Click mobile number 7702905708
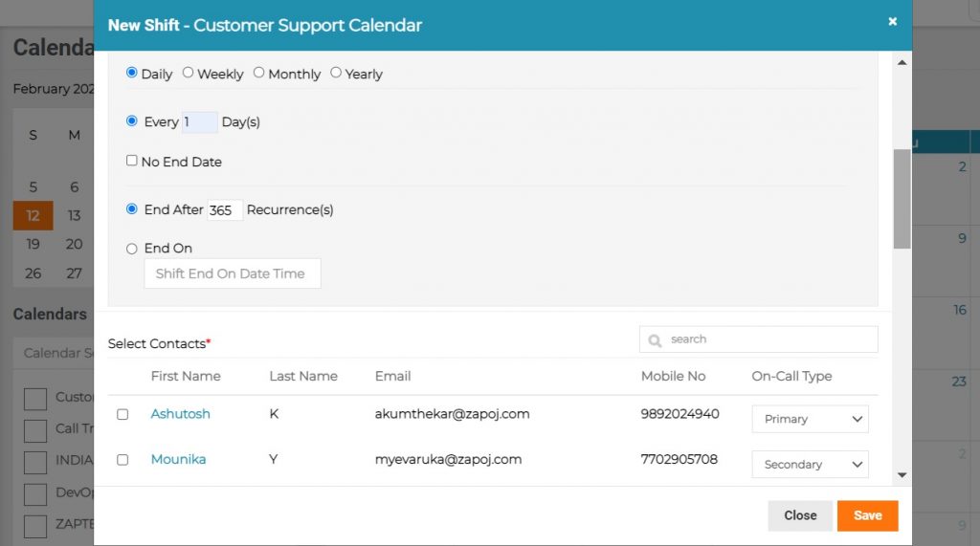Viewport: 980px width, 546px height. (x=679, y=459)
